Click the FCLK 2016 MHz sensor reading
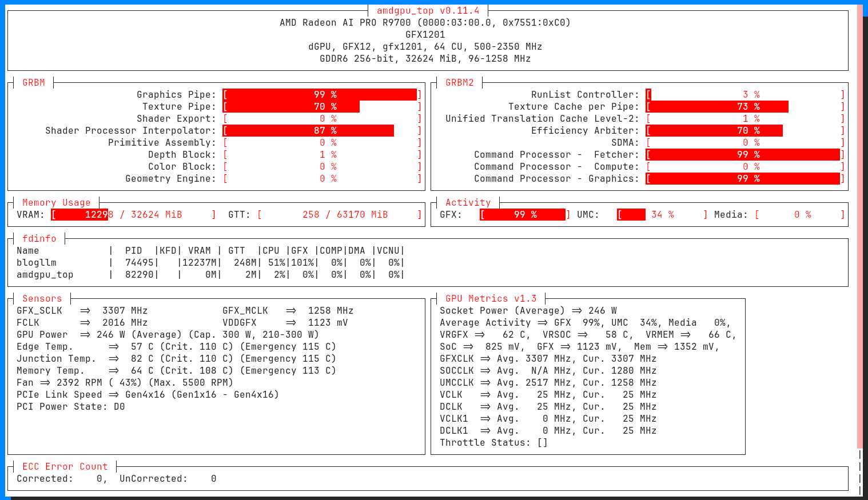Screen dimensions: 868x500 tap(82, 322)
